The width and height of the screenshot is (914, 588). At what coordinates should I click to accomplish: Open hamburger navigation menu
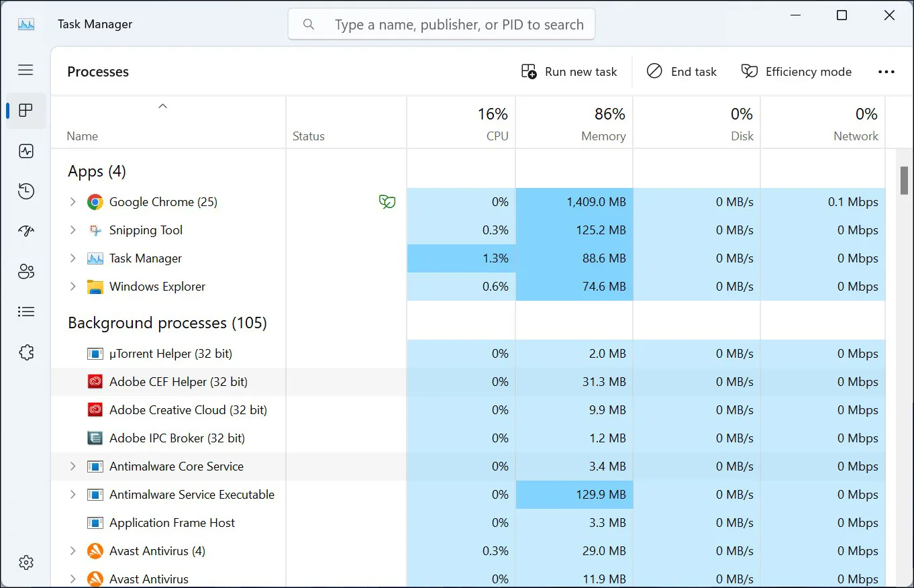tap(26, 70)
